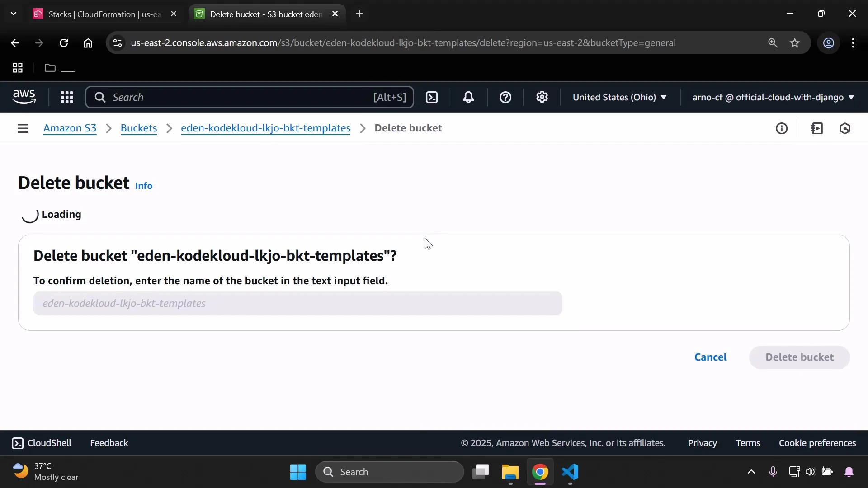Image resolution: width=868 pixels, height=488 pixels.
Task: Open the arno-cf account menu dropdown
Action: point(772,97)
